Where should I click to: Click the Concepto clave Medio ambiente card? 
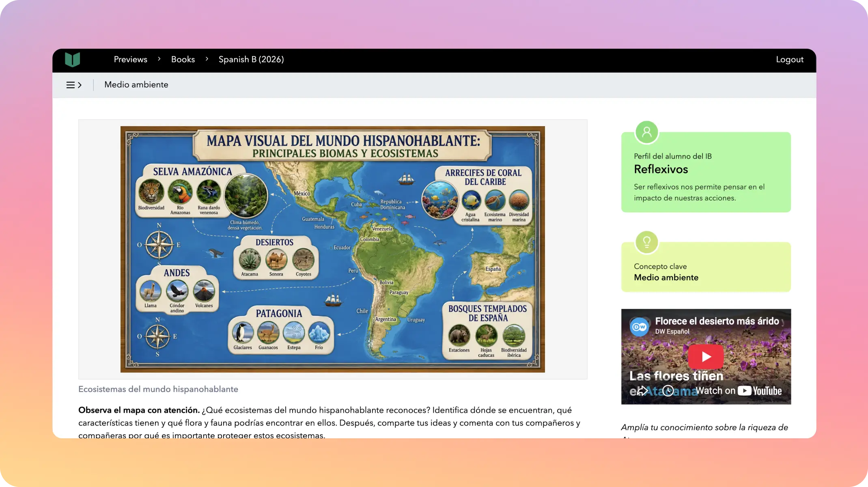pyautogui.click(x=706, y=267)
